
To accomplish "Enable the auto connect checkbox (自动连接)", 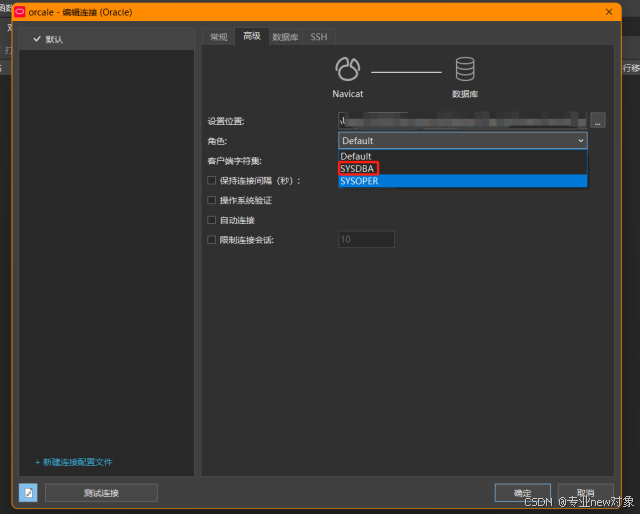I will (212, 220).
